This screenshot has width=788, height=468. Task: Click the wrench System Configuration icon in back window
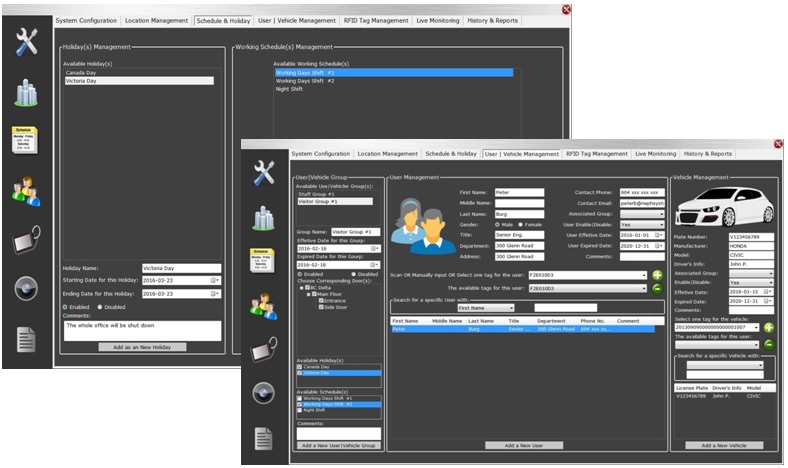(25, 42)
